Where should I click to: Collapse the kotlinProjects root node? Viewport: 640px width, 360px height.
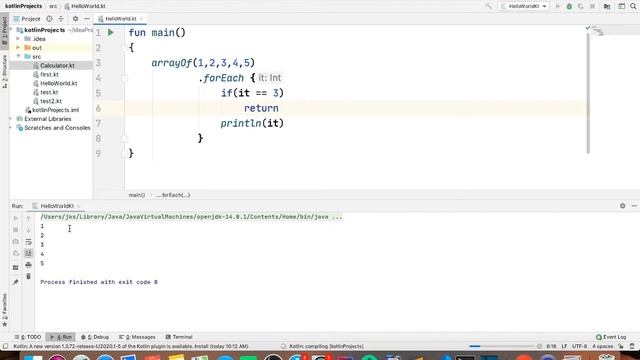[12, 30]
